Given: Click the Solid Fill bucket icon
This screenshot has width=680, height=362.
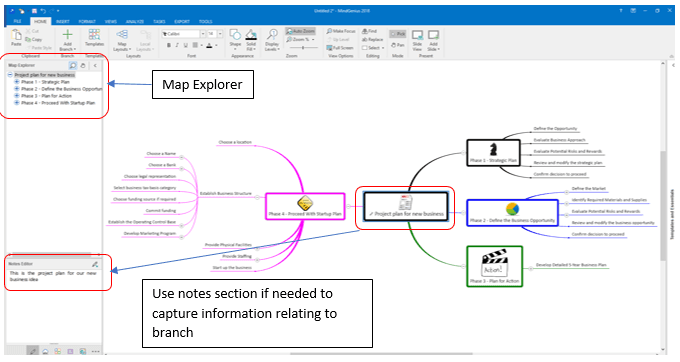Looking at the screenshot, I should point(251,35).
